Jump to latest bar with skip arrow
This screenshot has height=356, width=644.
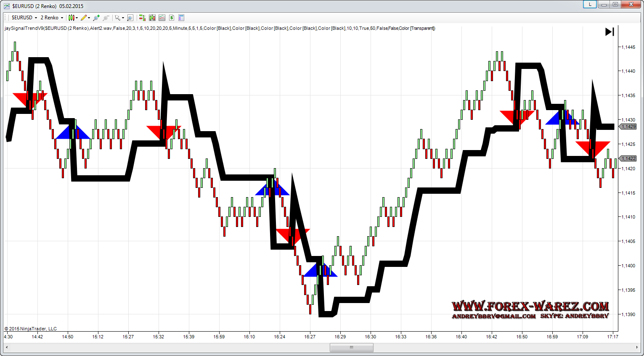[610, 32]
